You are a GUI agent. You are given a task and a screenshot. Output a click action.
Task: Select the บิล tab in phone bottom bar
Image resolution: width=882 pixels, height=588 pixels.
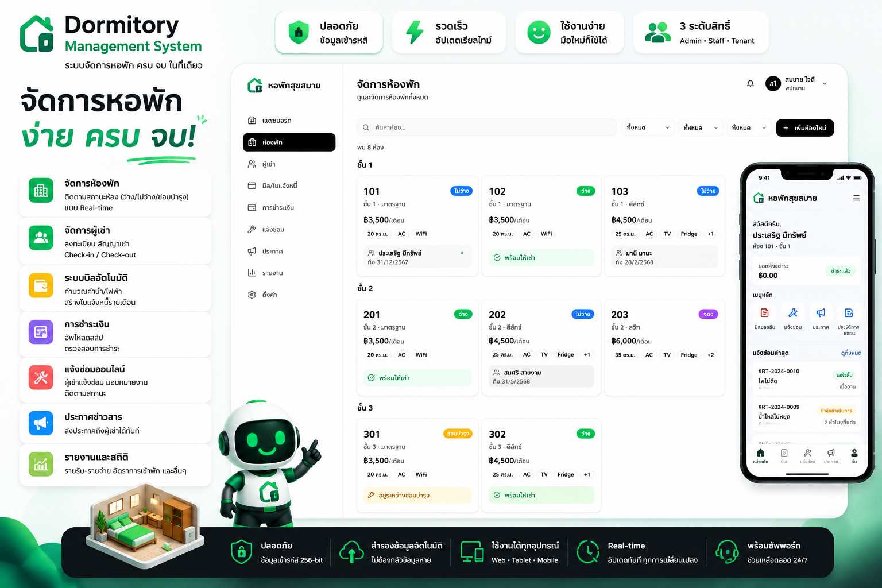point(784,456)
